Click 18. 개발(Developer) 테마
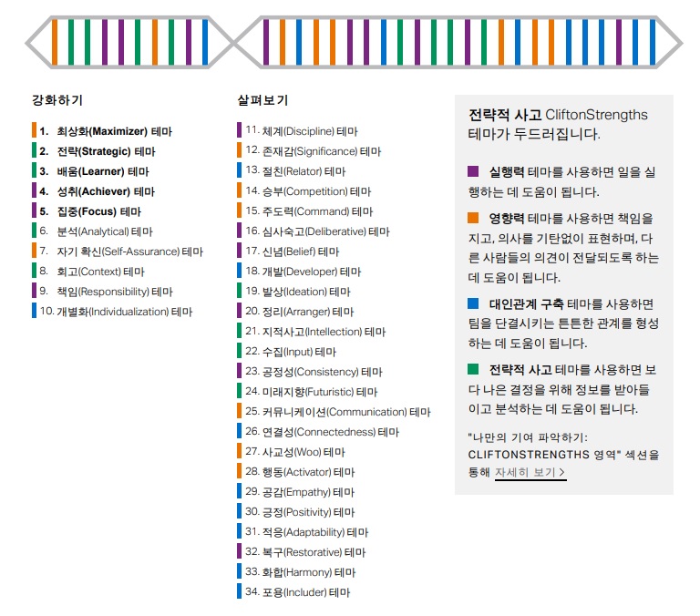The width and height of the screenshot is (700, 616). point(300,272)
